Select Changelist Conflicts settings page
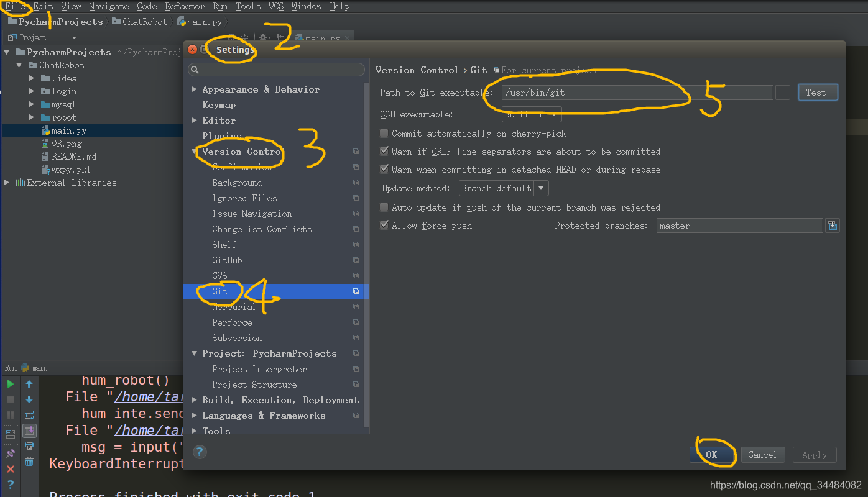 coord(262,229)
